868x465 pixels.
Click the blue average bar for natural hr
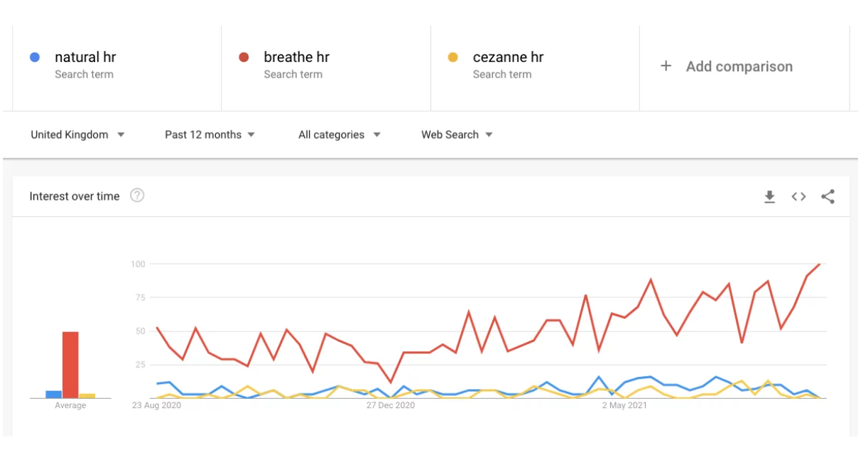(x=54, y=394)
